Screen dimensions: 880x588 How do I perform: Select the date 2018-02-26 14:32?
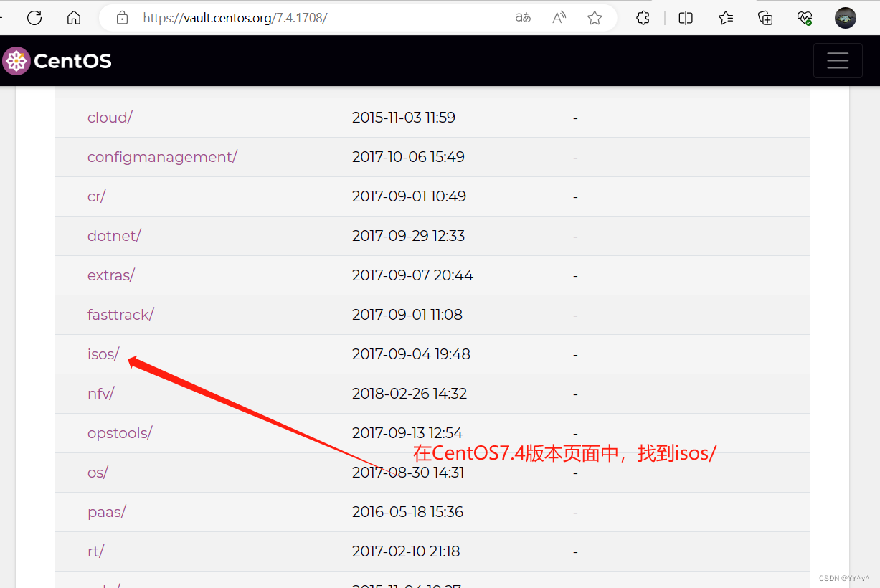tap(410, 394)
